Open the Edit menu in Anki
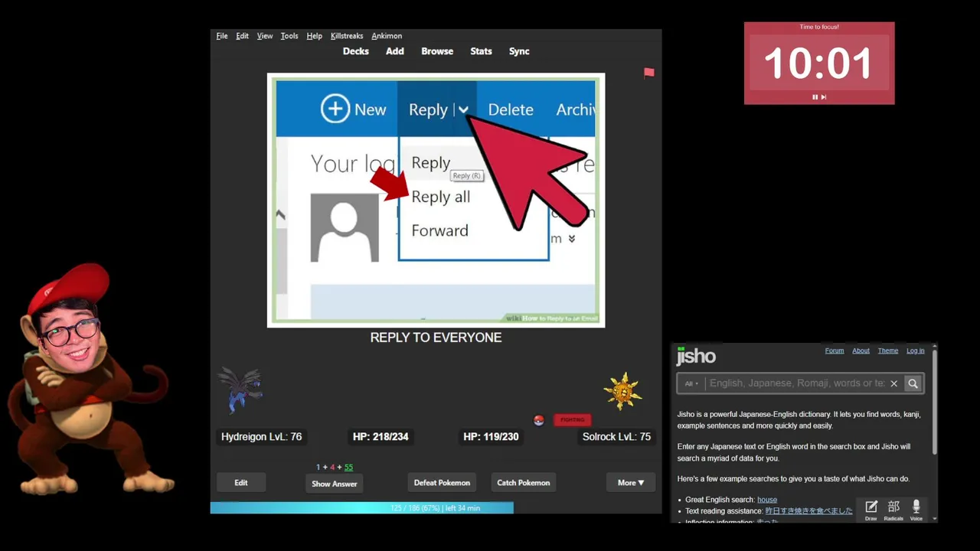The height and width of the screenshot is (551, 980). (x=242, y=36)
